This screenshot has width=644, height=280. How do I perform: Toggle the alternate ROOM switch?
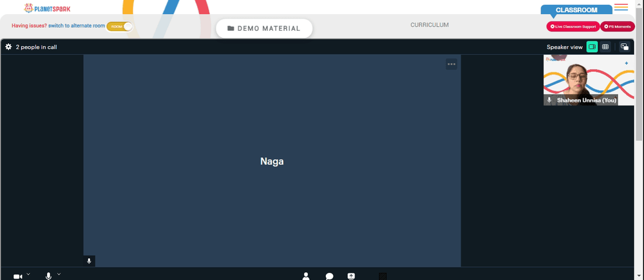pyautogui.click(x=120, y=26)
